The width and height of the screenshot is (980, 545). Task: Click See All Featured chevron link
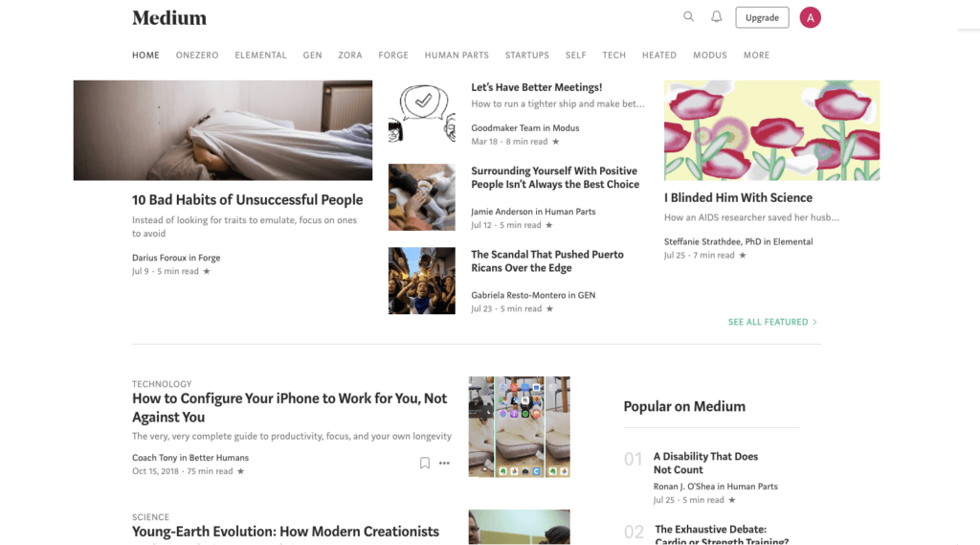(x=772, y=322)
